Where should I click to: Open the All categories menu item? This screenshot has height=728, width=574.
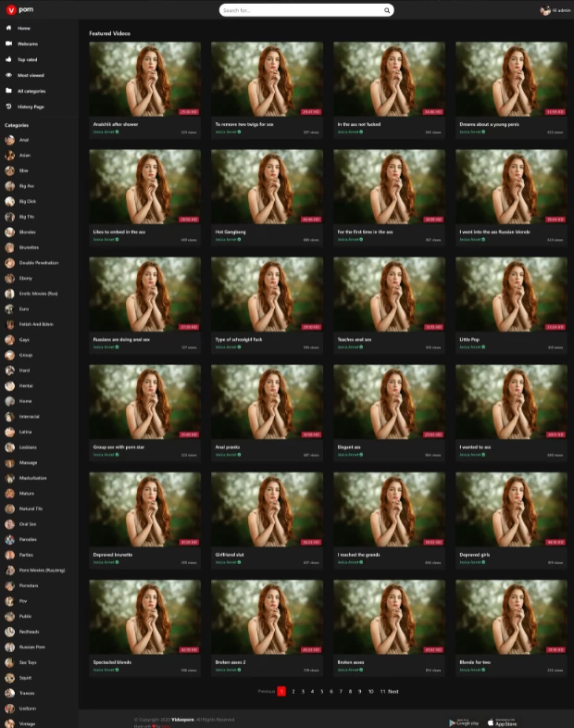31,91
